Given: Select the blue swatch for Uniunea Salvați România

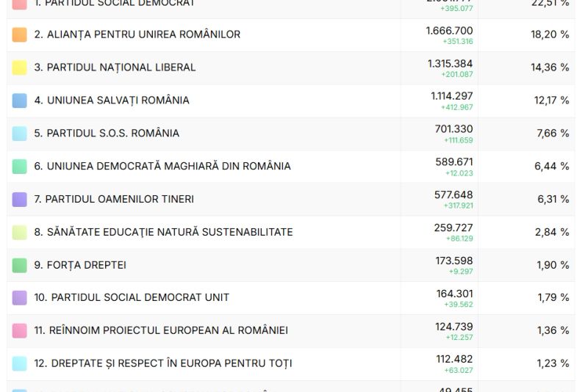Looking at the screenshot, I should point(20,101).
